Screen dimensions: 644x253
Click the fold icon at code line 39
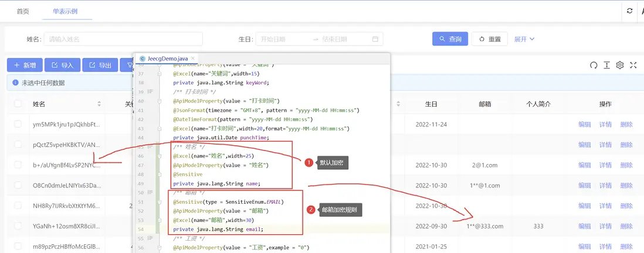coord(150,91)
